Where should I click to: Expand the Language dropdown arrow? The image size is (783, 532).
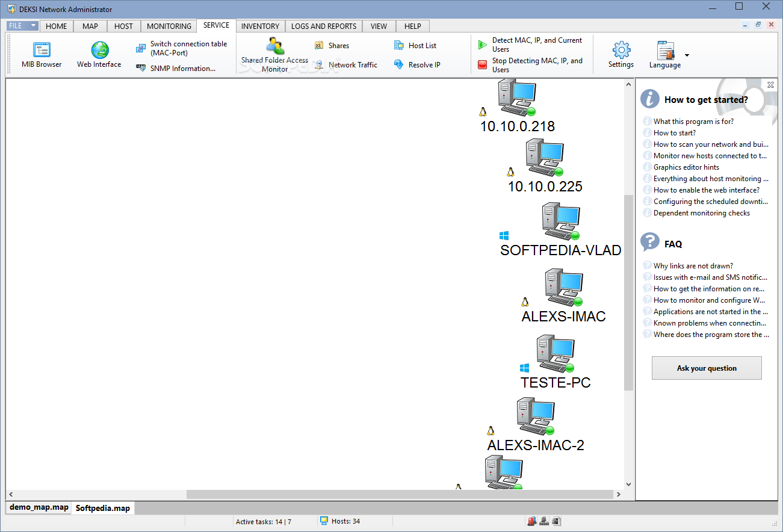tap(687, 55)
